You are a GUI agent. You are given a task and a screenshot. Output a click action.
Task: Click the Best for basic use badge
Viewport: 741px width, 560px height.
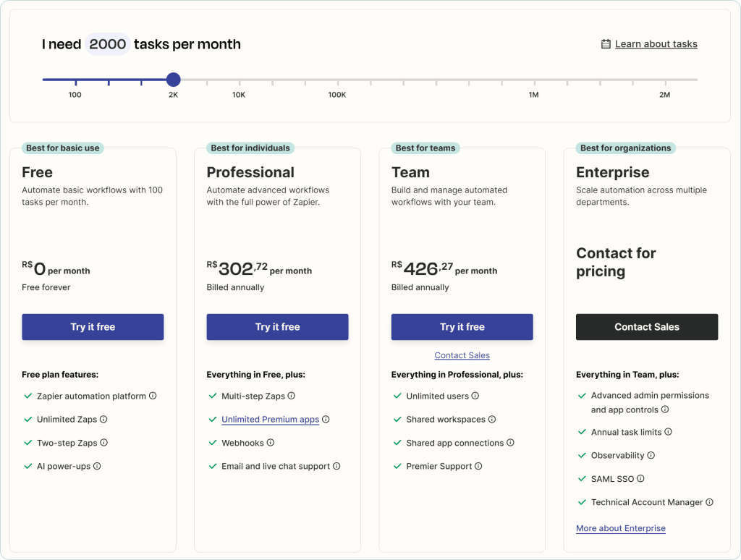click(x=63, y=148)
